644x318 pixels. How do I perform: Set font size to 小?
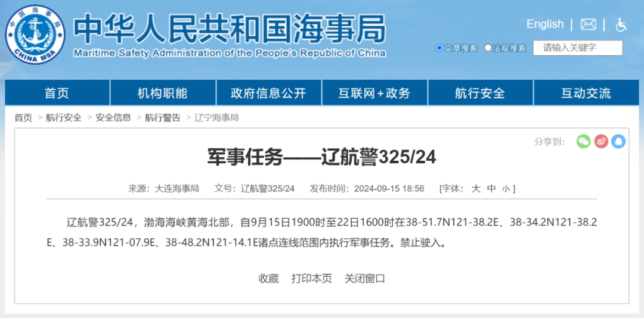(505, 189)
